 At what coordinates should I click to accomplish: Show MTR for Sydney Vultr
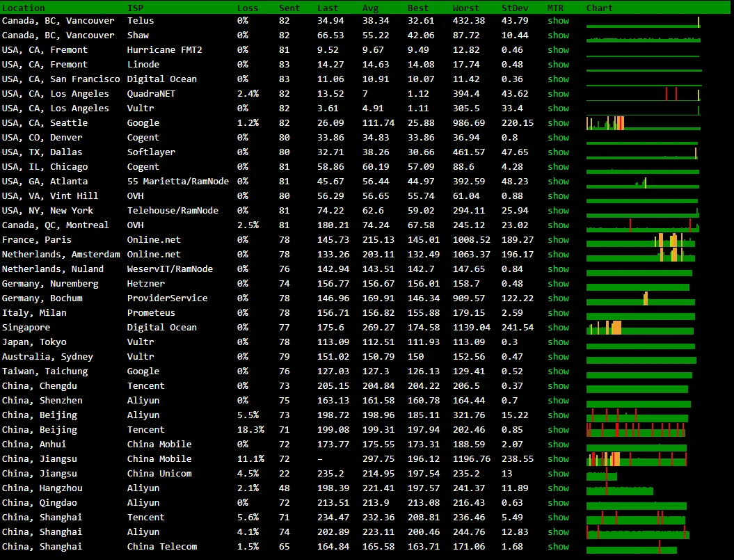(559, 356)
